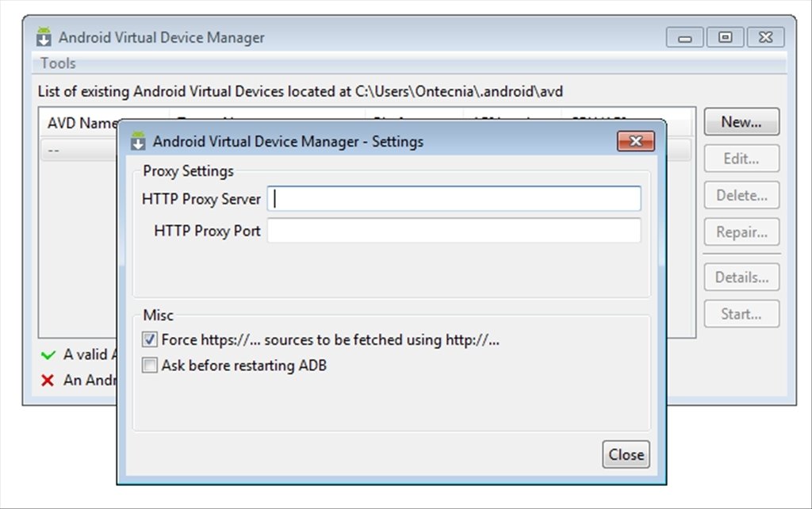
Task: Open the Tools menu
Action: pos(58,63)
